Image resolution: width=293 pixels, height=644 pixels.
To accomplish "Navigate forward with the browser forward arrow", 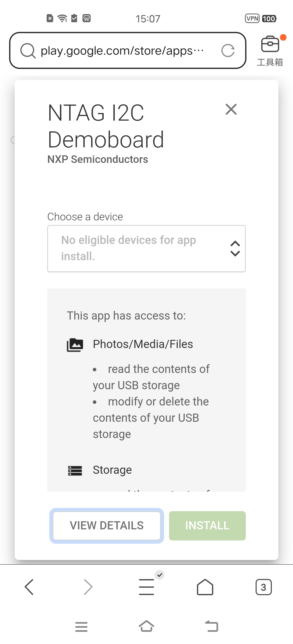I will click(88, 587).
